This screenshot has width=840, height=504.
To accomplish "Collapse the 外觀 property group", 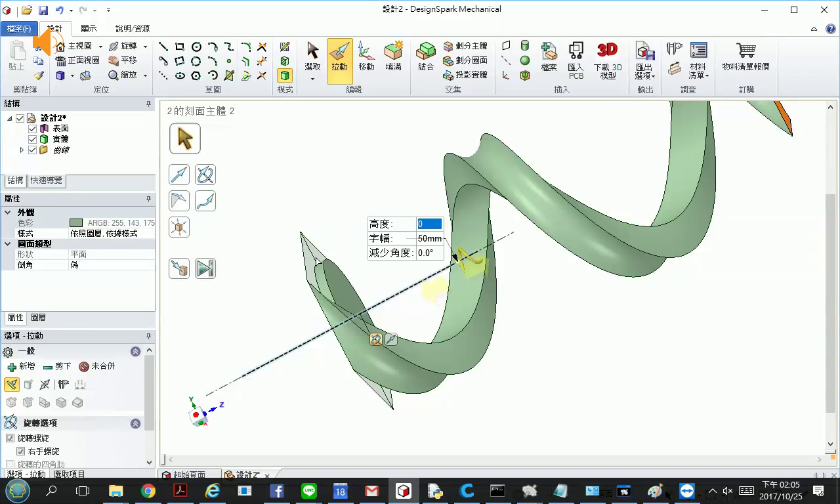I will point(8,213).
